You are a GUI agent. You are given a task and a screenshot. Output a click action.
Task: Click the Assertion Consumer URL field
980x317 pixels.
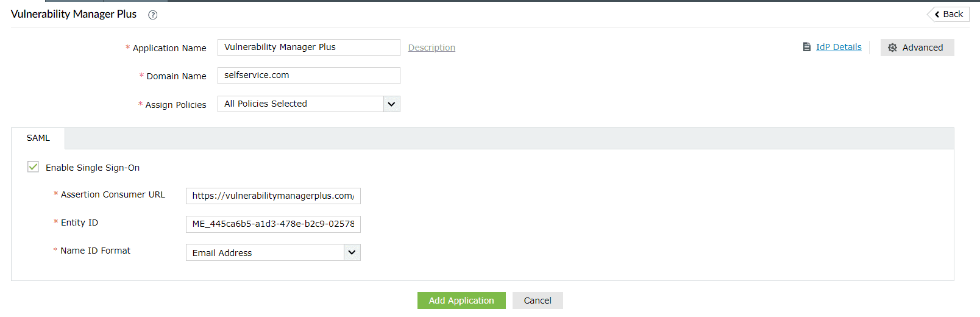pyautogui.click(x=273, y=196)
